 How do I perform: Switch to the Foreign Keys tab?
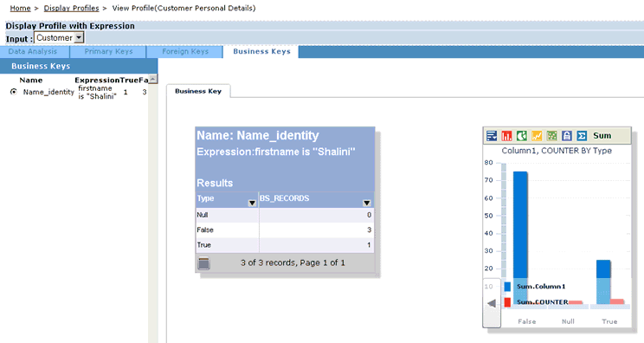tap(185, 52)
